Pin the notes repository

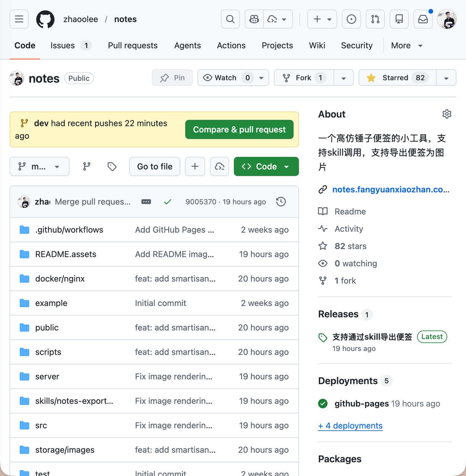pyautogui.click(x=172, y=78)
